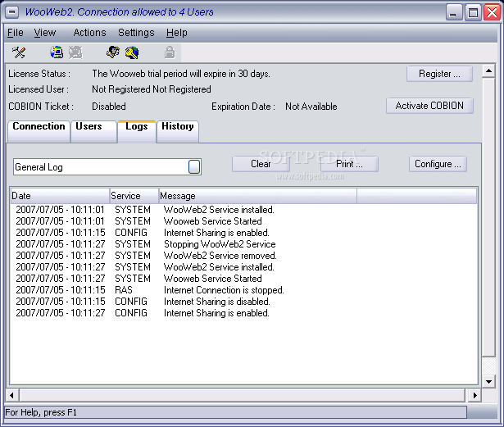This screenshot has width=504, height=427.
Task: Open the File menu
Action: (x=15, y=33)
